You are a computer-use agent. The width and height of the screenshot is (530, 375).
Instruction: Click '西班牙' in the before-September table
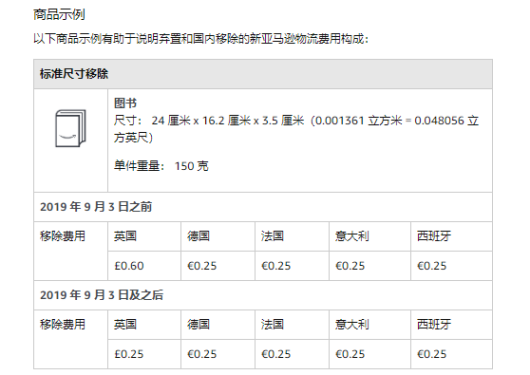pyautogui.click(x=434, y=236)
